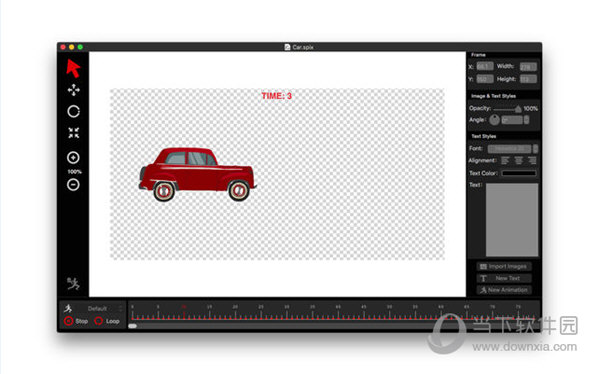
Task: Click the zoom in plus icon
Action: [x=73, y=158]
